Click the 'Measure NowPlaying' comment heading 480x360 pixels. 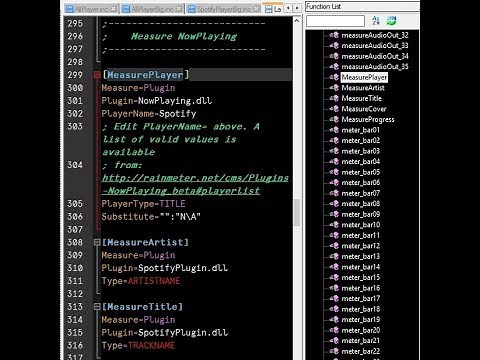pyautogui.click(x=184, y=36)
